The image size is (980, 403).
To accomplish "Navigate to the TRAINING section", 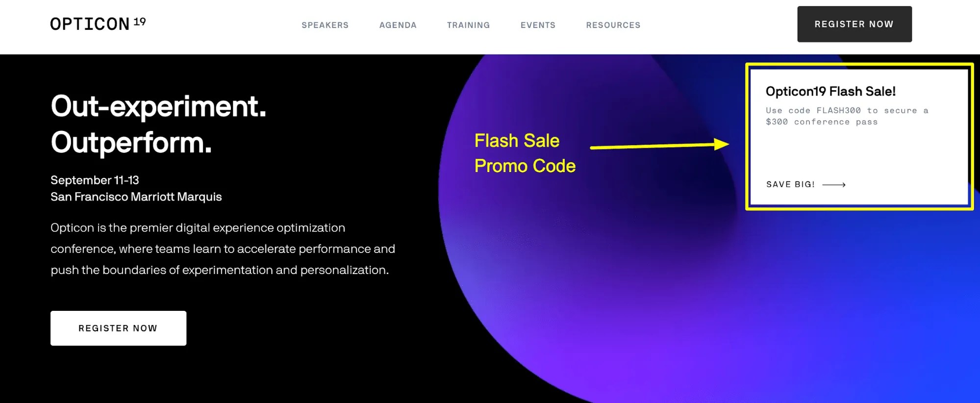I will click(x=468, y=25).
